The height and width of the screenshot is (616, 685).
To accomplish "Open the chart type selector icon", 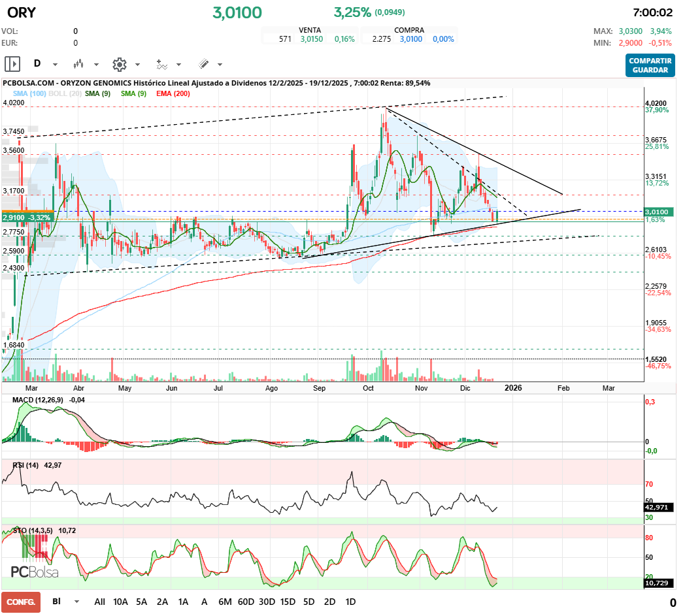I will point(78,63).
